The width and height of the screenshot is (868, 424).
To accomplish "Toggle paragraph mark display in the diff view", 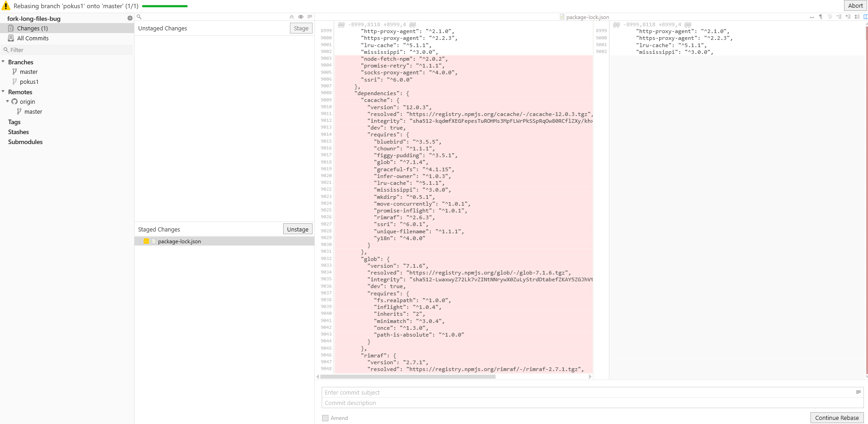I will coord(821,16).
